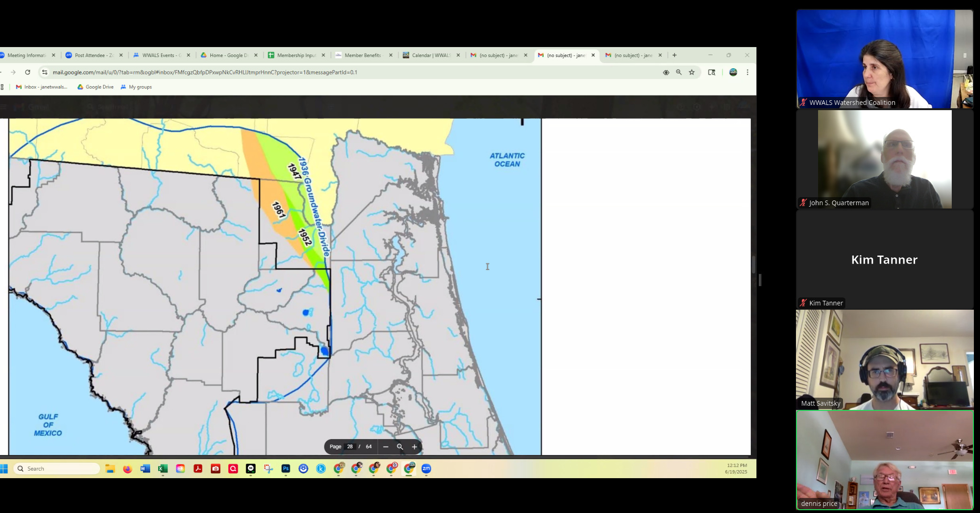The height and width of the screenshot is (513, 980).
Task: Open the Chrome side panel search icon
Action: click(712, 72)
